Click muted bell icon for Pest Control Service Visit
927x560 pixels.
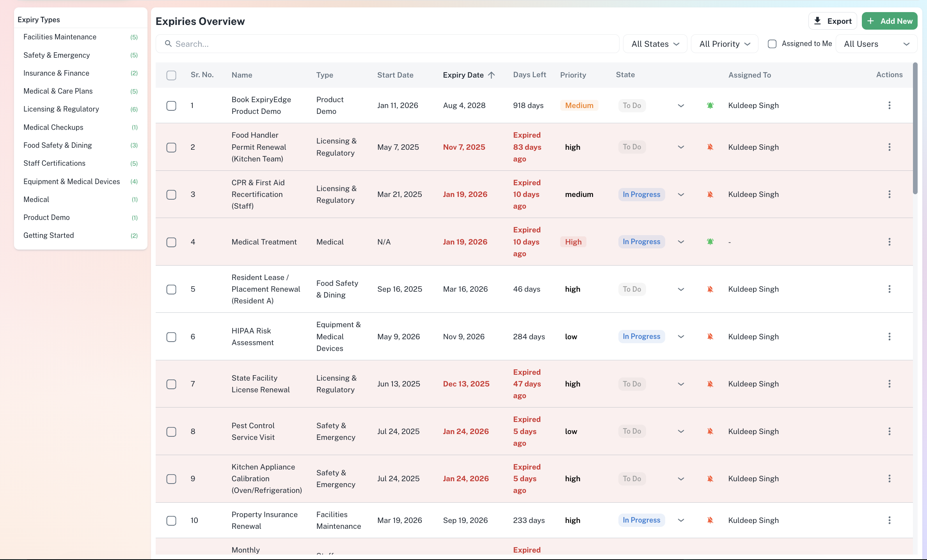coord(710,431)
